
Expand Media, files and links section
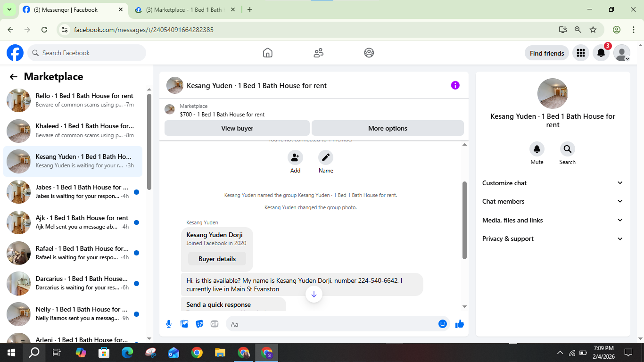point(553,220)
